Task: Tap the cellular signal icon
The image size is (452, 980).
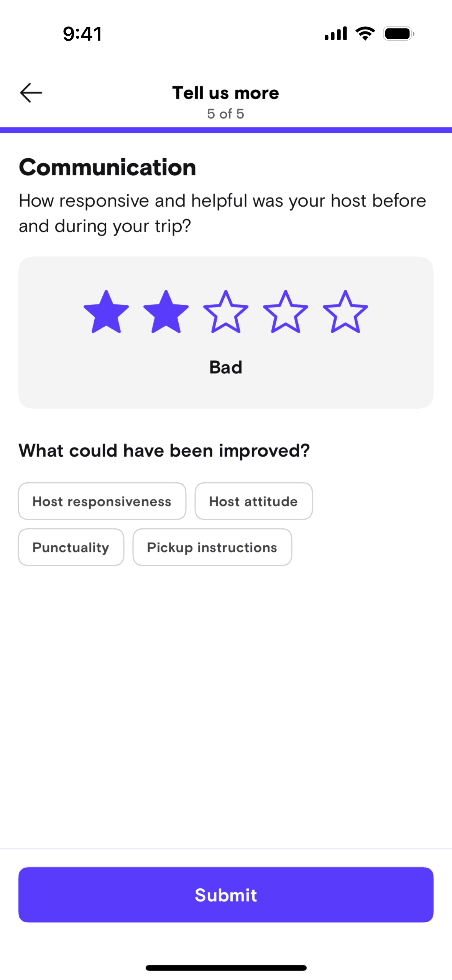Action: pyautogui.click(x=335, y=34)
